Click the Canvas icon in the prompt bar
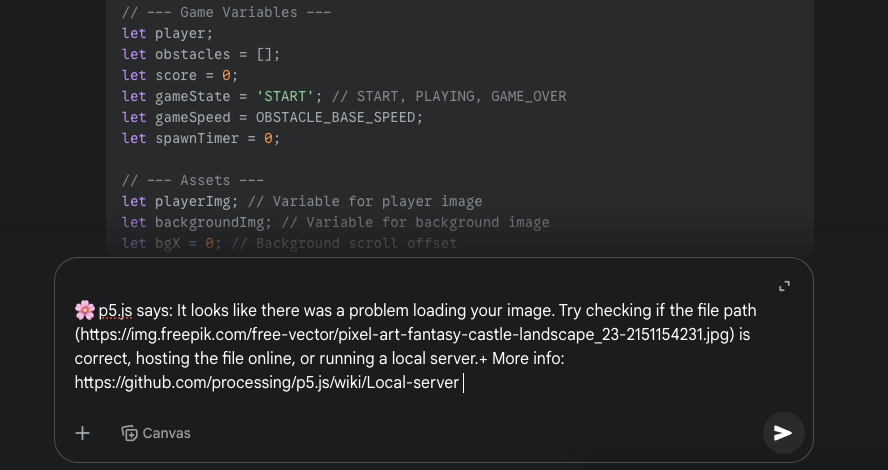 129,433
